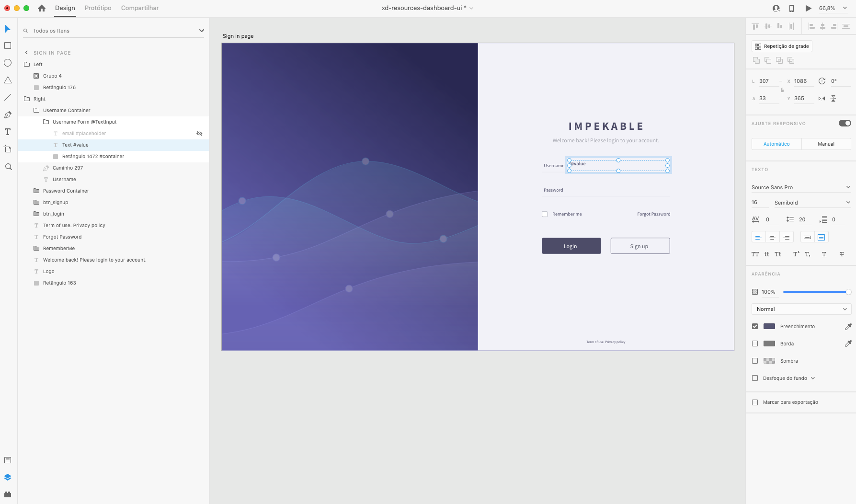Image resolution: width=856 pixels, height=504 pixels.
Task: Start desktop preview play button
Action: pyautogui.click(x=809, y=8)
